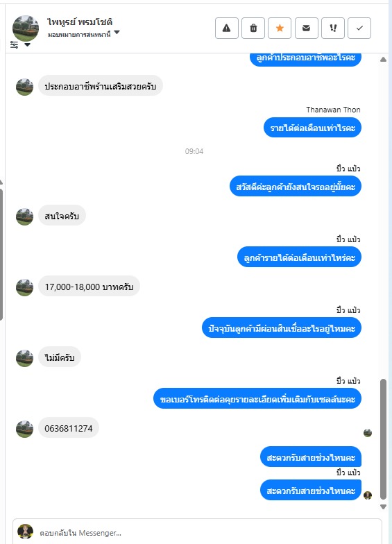The image size is (392, 544).
Task: Click the Thanawan Thon sender label
Action: tap(333, 110)
